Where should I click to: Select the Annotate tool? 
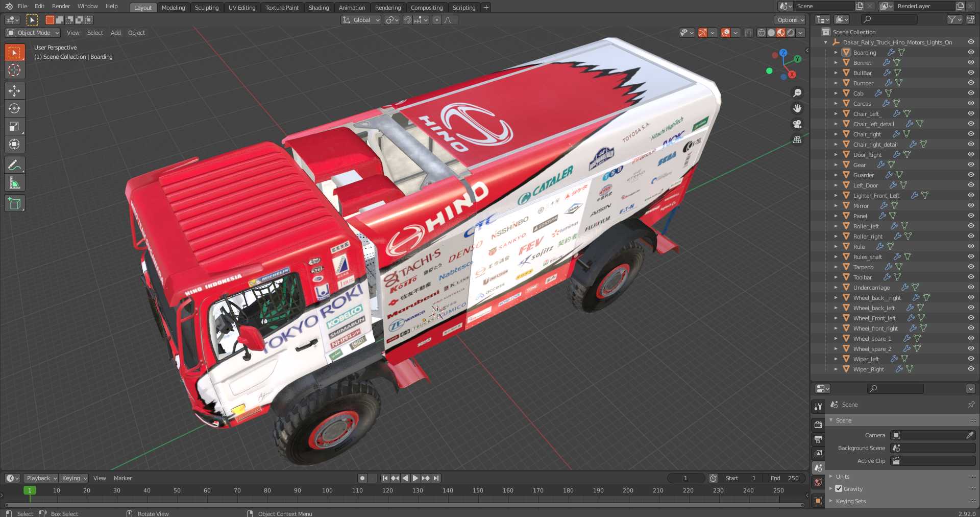[14, 165]
